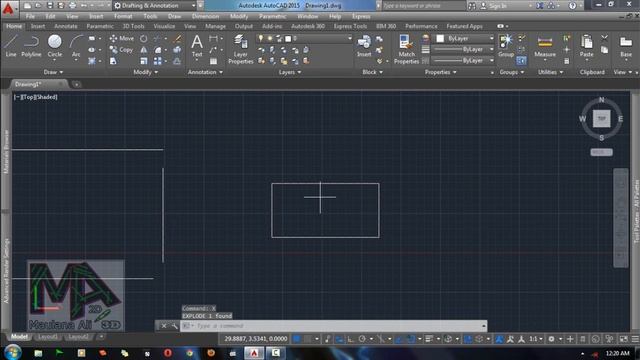Click Match Properties tool
640x360 pixels.
tap(406, 49)
